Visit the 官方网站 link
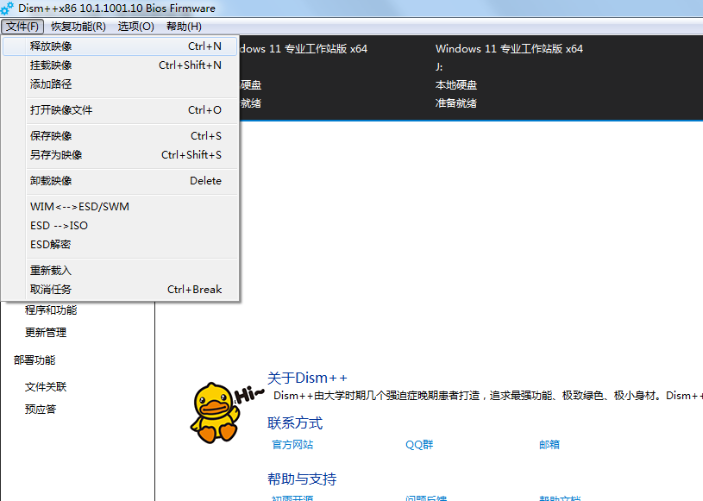 click(292, 444)
